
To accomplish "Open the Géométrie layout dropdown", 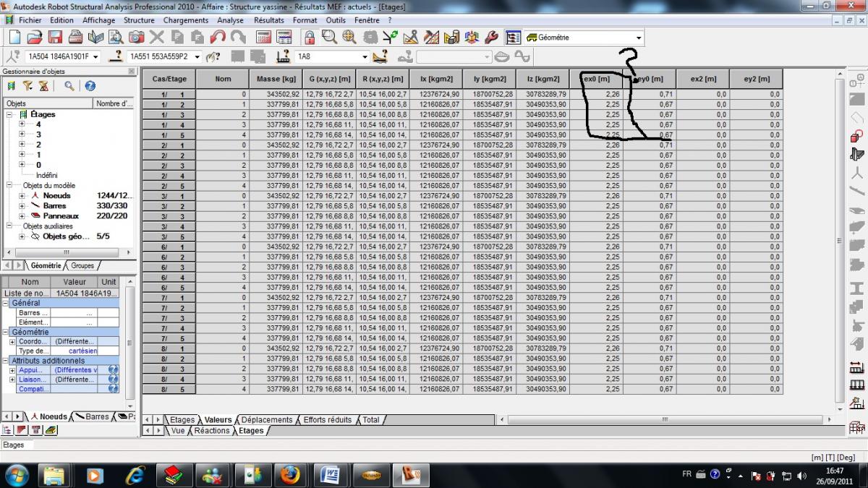I will point(638,38).
